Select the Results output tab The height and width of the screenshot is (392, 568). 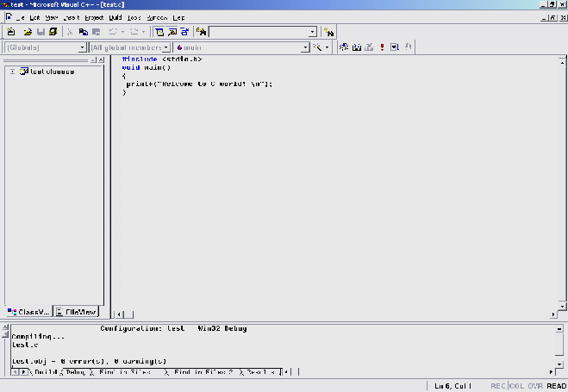261,372
